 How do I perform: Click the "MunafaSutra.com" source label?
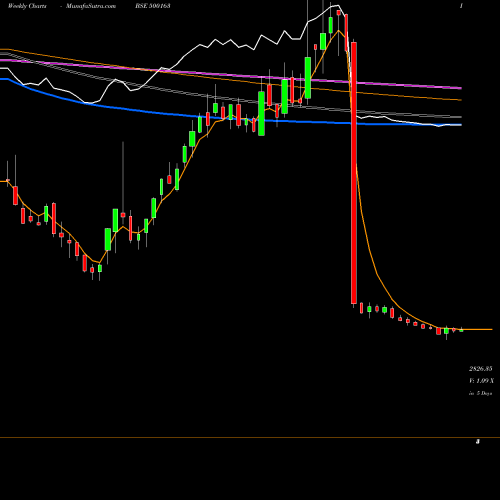point(91,6)
